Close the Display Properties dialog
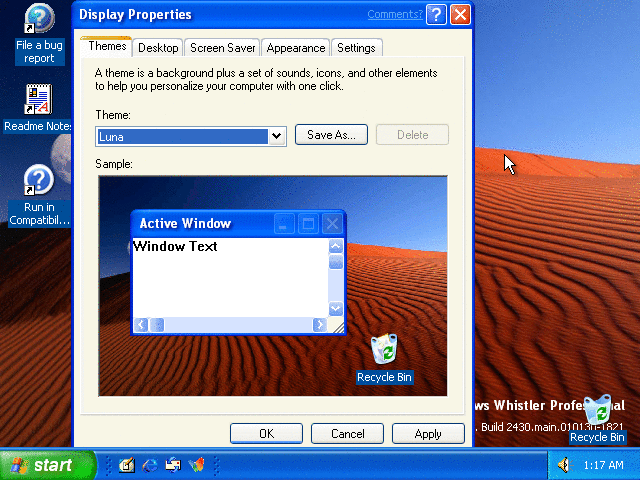 (460, 15)
